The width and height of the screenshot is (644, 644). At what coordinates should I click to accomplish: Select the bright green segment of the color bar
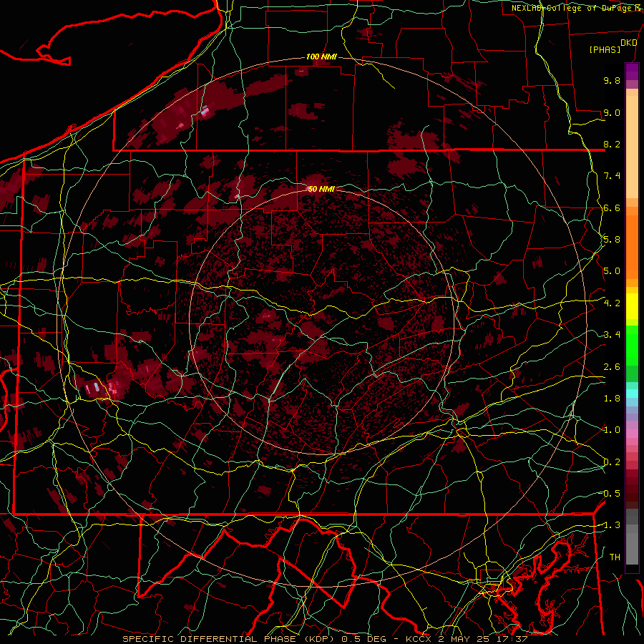tap(632, 345)
